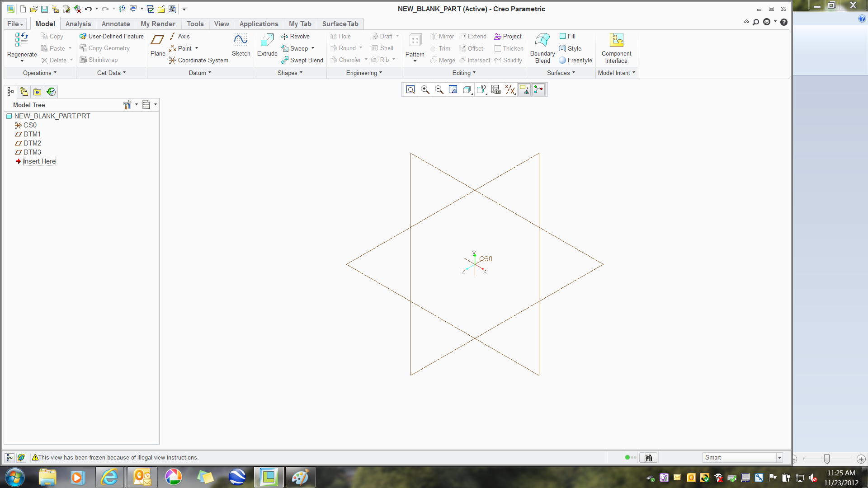Open datum display filters
Viewport: 868px width, 488px height.
[x=510, y=90]
